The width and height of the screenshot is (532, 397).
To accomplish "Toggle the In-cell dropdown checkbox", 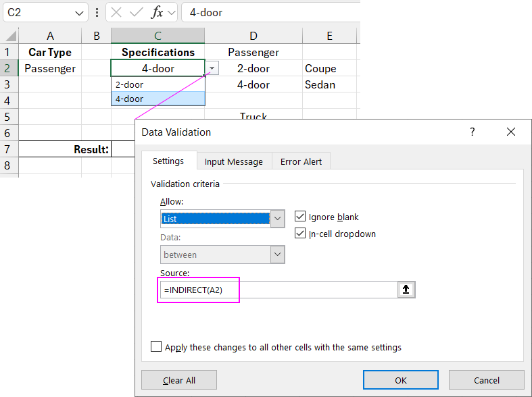I will [300, 233].
